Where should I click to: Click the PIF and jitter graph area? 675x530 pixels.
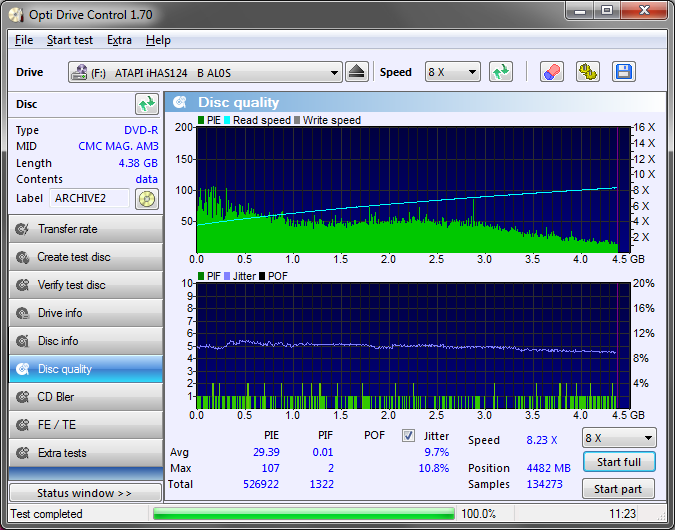click(413, 346)
